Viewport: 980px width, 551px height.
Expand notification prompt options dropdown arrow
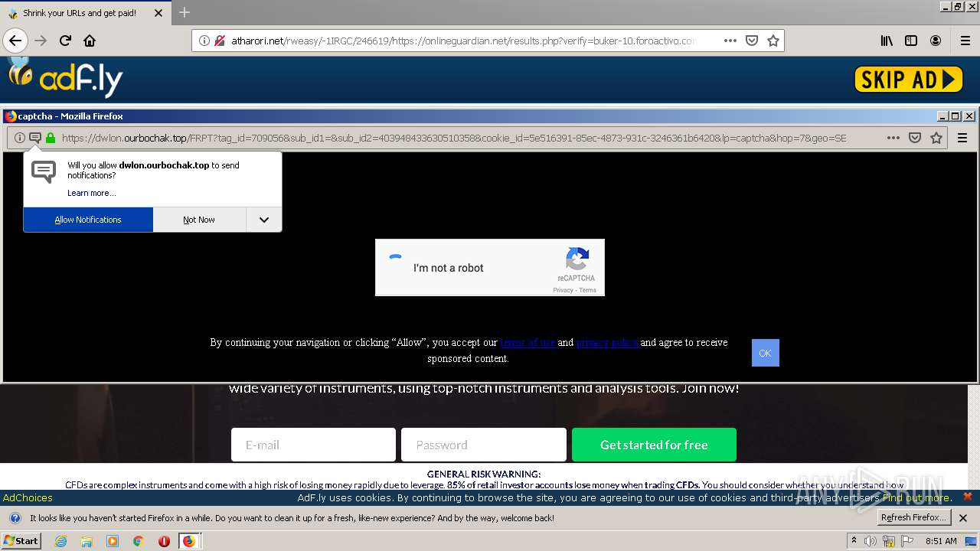coord(264,220)
